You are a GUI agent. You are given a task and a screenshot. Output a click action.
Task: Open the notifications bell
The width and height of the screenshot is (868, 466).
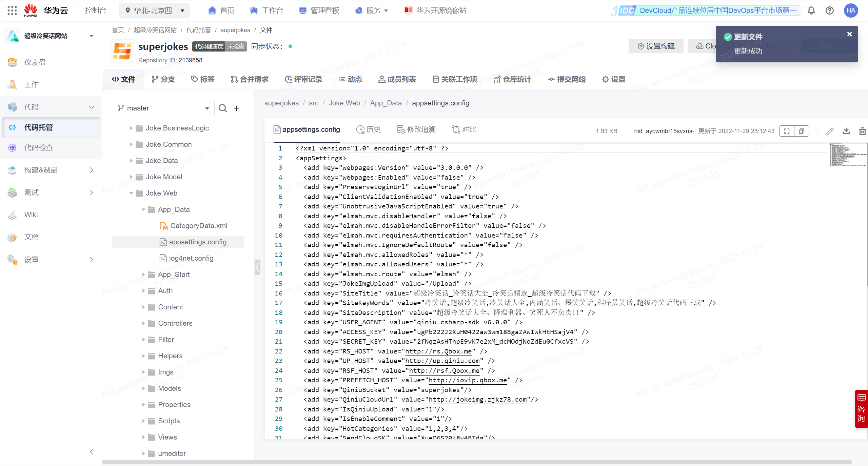tap(811, 11)
